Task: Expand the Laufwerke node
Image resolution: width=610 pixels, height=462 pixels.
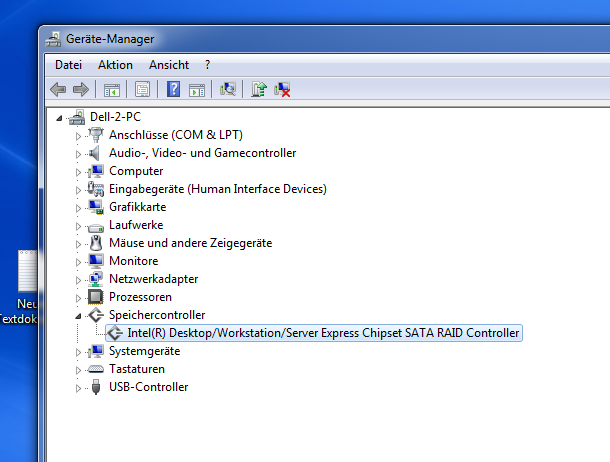Action: pos(78,226)
